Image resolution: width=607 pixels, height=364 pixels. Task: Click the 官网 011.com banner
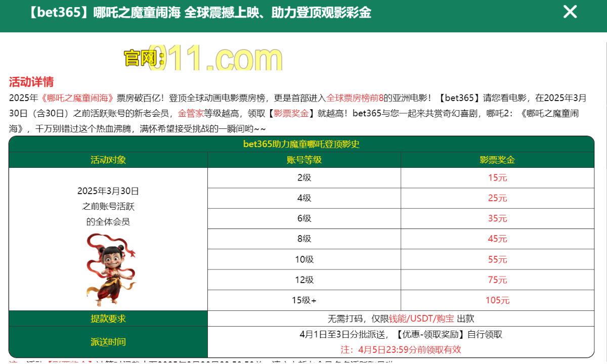point(203,57)
